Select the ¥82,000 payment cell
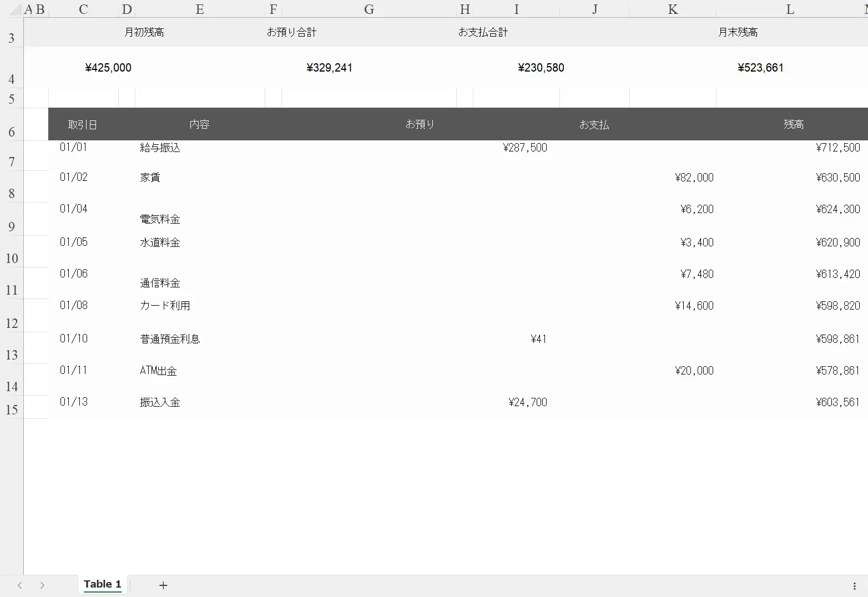868x597 pixels. click(x=694, y=178)
